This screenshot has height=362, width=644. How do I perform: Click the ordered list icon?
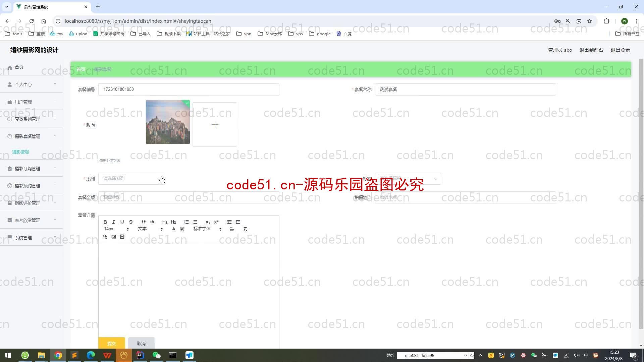186,222
